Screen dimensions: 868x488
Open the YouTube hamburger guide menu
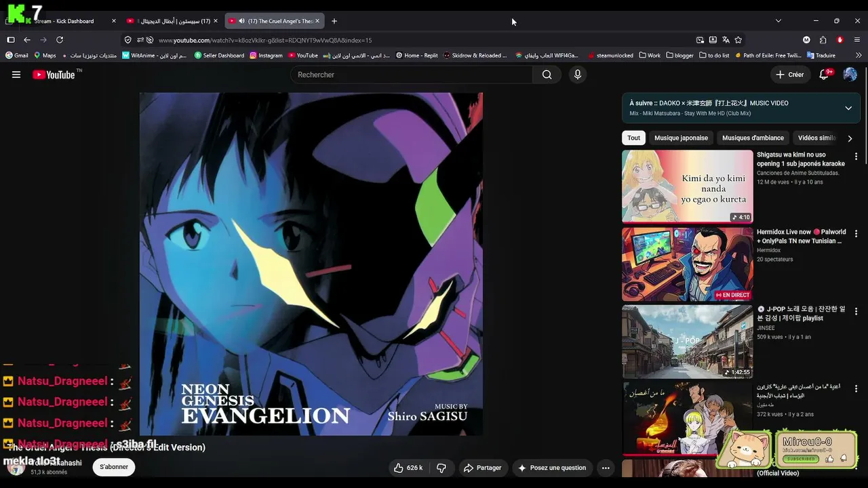pos(16,75)
